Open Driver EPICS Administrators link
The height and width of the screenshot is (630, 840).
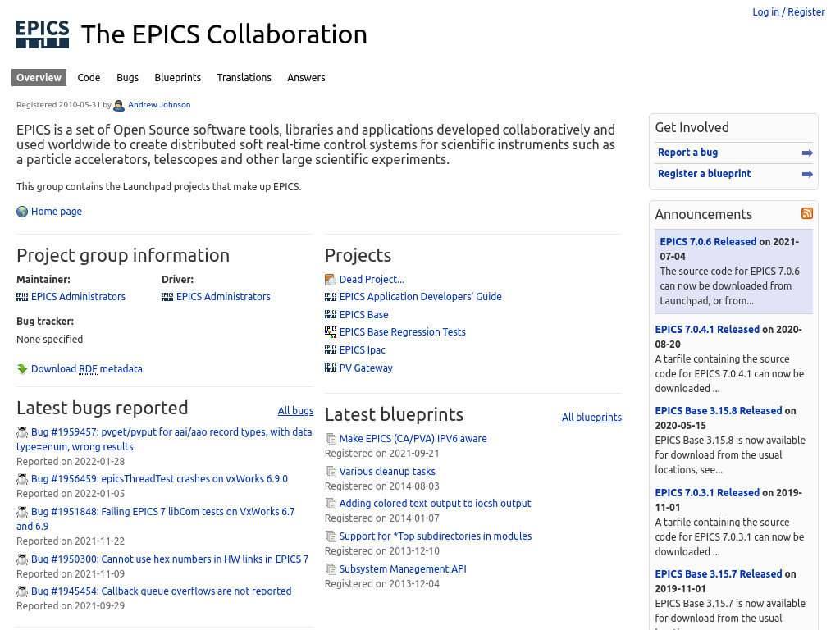223,297
